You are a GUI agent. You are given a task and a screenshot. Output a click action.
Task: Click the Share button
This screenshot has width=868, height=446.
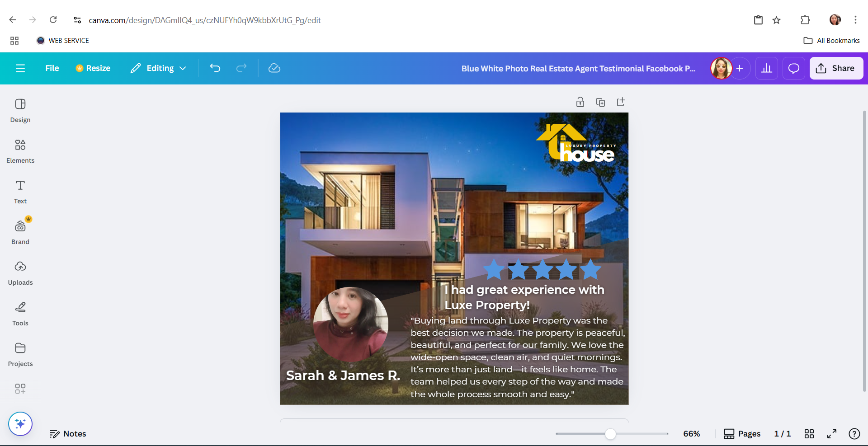pyautogui.click(x=836, y=68)
